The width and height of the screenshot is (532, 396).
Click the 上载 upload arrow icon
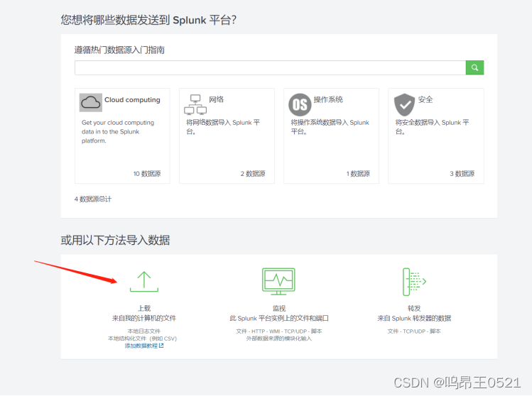pyautogui.click(x=144, y=282)
